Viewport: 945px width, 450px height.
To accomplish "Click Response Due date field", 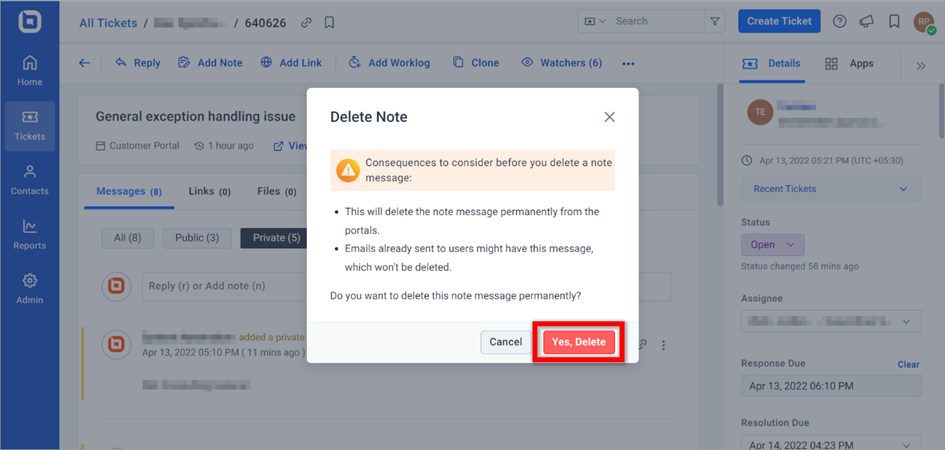I will tap(831, 386).
